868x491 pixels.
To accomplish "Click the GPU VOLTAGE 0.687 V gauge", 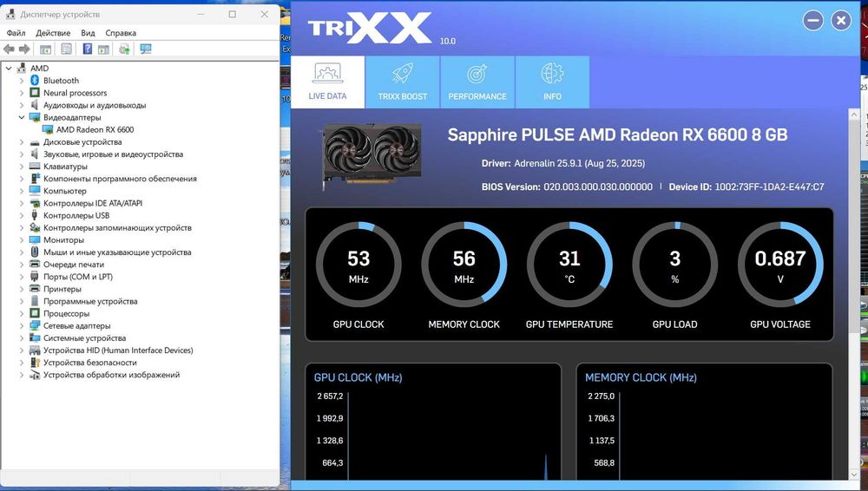I will [x=780, y=265].
